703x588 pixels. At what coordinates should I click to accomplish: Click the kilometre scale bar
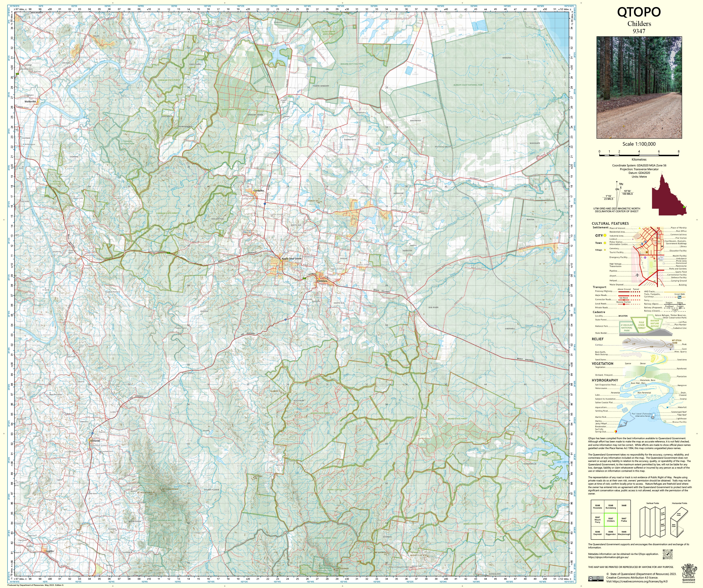click(639, 155)
